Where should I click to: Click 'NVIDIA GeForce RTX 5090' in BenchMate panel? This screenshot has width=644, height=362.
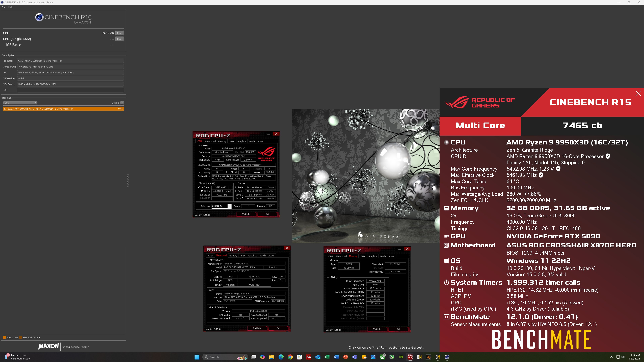pos(553,236)
